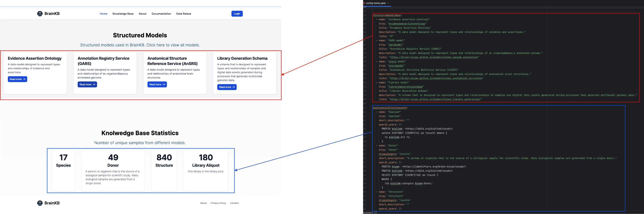644x214 pixels.
Task: Click the slug value ansrsmodel in the editor
Action: click(x=396, y=66)
